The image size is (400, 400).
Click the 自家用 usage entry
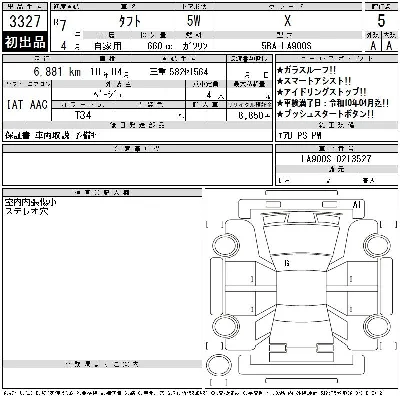click(x=107, y=46)
